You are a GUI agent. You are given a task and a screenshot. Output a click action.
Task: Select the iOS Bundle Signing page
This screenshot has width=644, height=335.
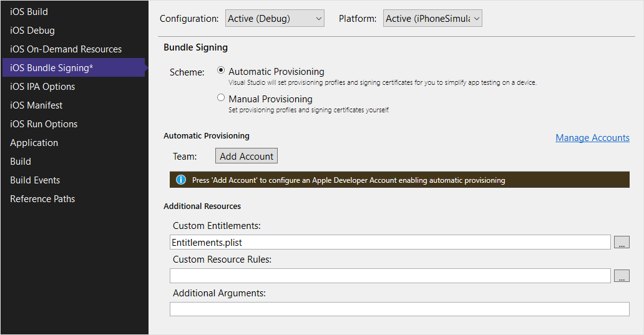click(74, 67)
